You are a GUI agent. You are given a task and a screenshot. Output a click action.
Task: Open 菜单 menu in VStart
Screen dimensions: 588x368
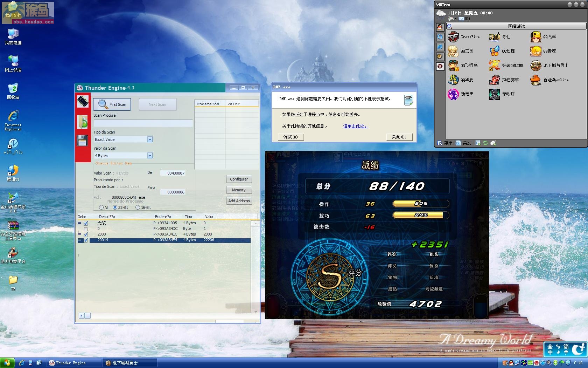[445, 143]
